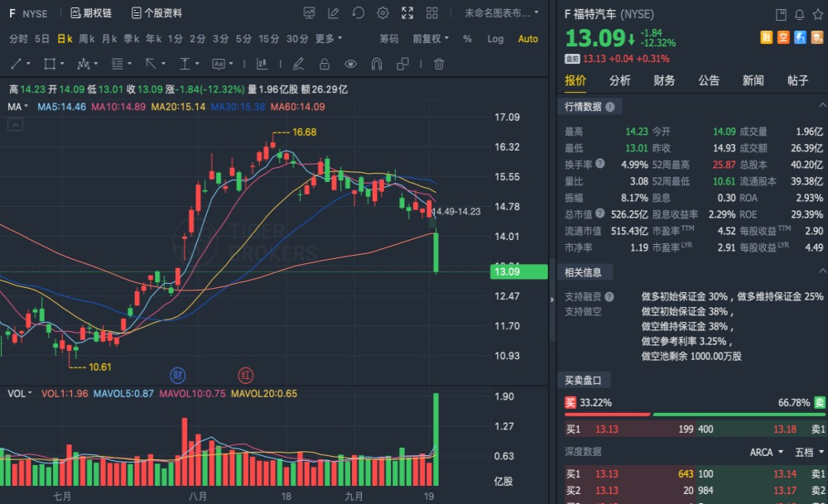Click the edit pencil icon in top bar
Screen dimensions: 828x504
[333, 13]
